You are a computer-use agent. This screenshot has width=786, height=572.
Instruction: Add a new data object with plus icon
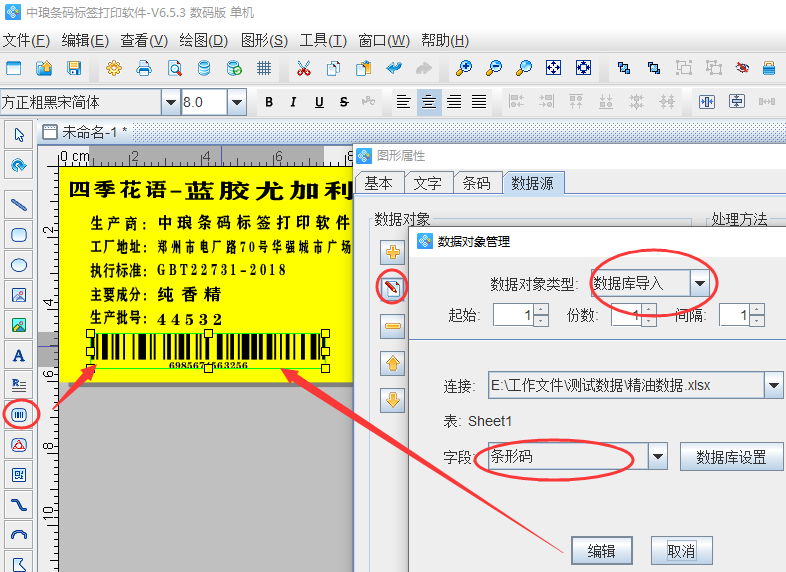[393, 252]
